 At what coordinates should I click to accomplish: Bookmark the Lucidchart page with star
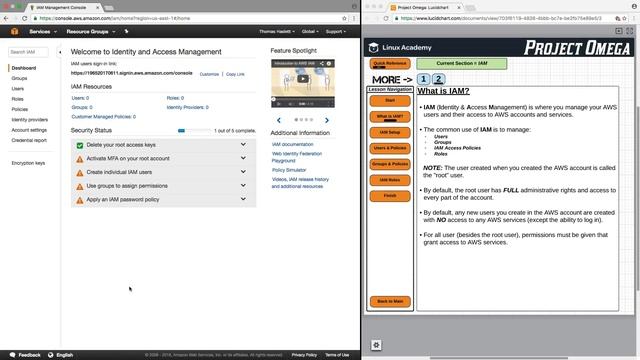[x=624, y=18]
